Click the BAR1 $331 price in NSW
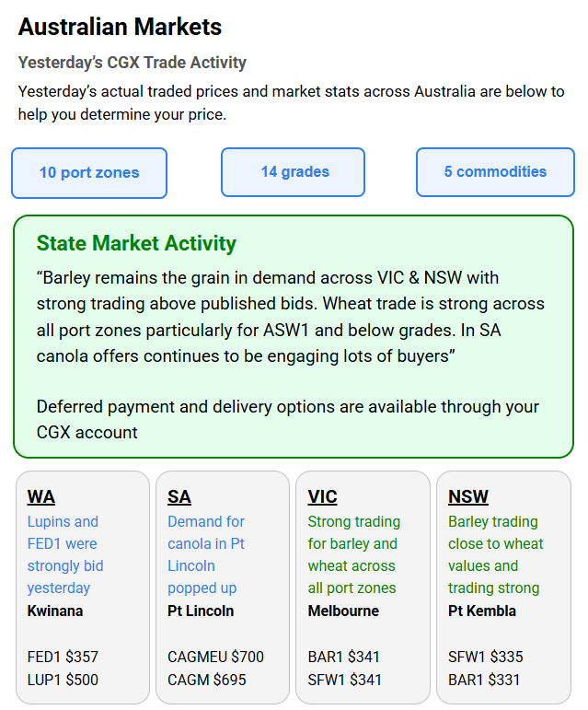This screenshot has width=588, height=710. click(484, 680)
